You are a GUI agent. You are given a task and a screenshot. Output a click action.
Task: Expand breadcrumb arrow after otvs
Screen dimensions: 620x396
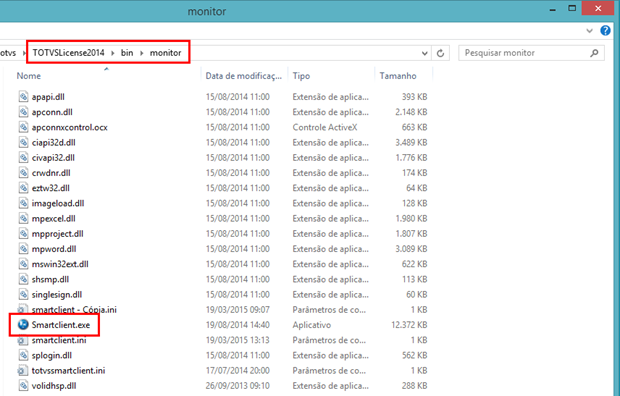point(24,53)
